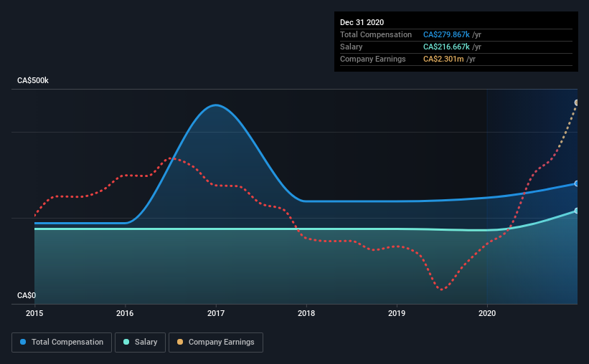Click the 2017 peak of Total Compensation line
Viewport: 589px width, 364px height.
pyautogui.click(x=216, y=105)
